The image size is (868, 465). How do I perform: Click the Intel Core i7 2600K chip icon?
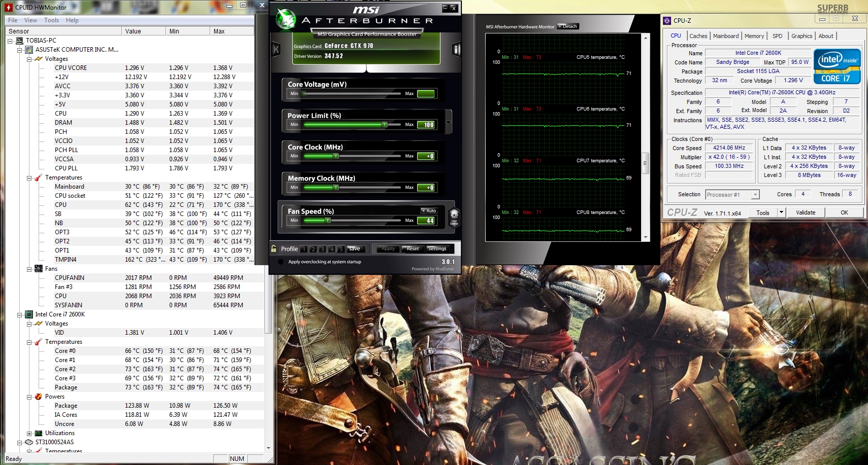29,314
